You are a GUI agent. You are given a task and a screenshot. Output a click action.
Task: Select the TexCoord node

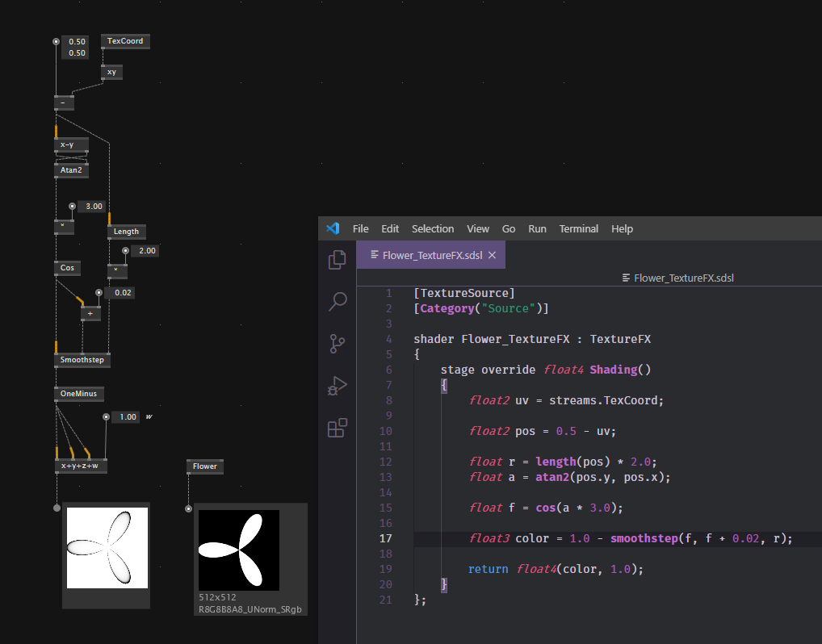coord(125,41)
